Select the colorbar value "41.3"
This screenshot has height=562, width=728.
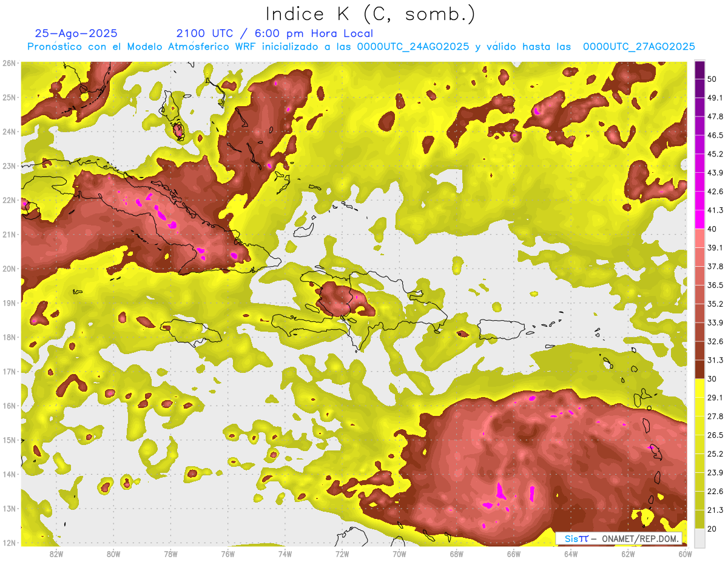coord(715,210)
